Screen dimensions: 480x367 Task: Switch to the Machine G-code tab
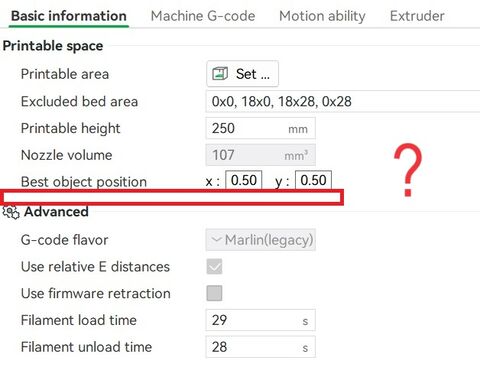tap(203, 16)
